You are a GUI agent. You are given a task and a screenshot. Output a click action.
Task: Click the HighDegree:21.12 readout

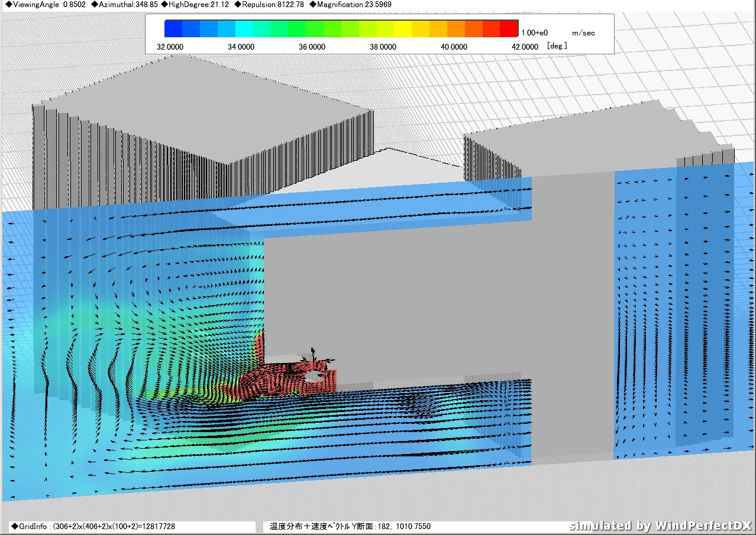195,4
